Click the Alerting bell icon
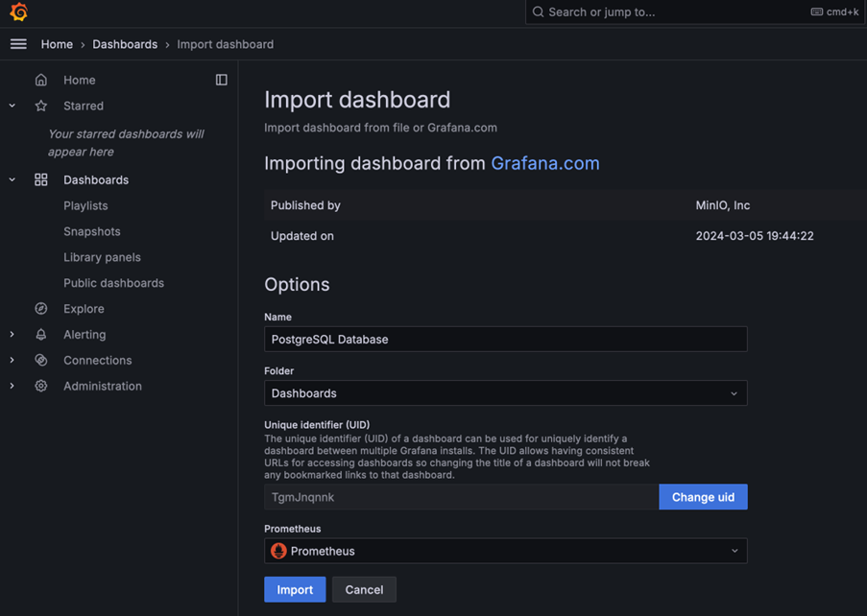867x616 pixels. [x=41, y=334]
